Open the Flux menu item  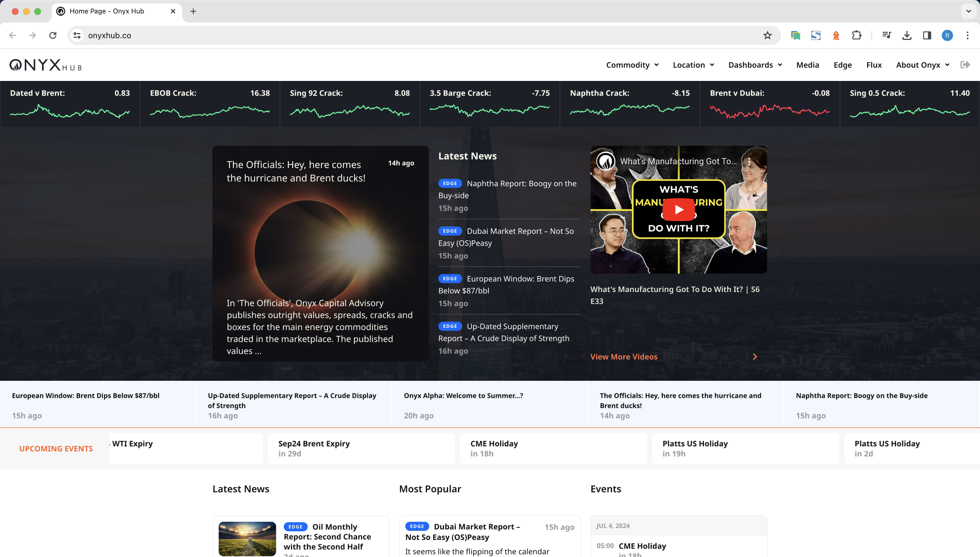point(874,65)
